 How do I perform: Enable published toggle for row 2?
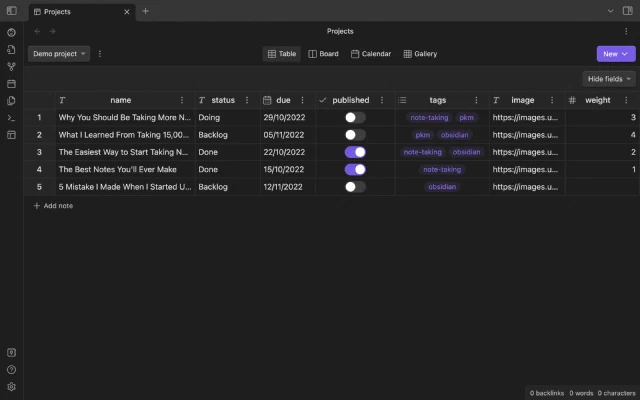click(355, 135)
